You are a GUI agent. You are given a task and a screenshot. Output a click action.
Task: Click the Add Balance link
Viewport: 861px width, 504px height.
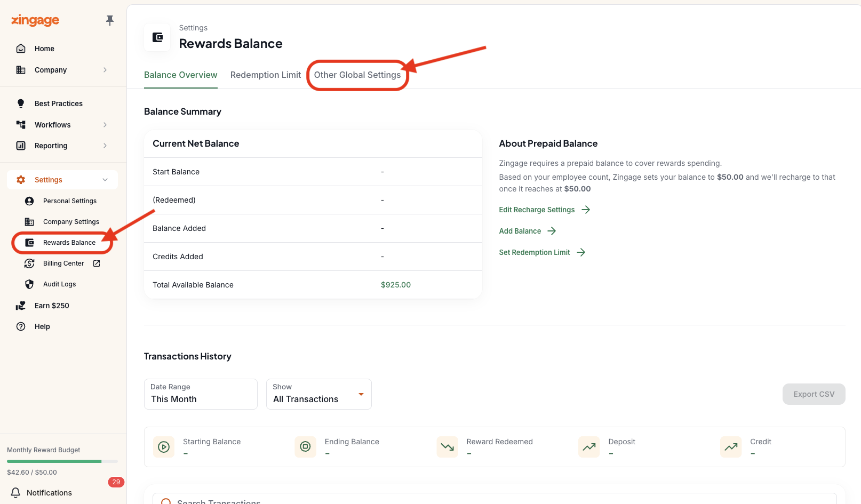(520, 231)
